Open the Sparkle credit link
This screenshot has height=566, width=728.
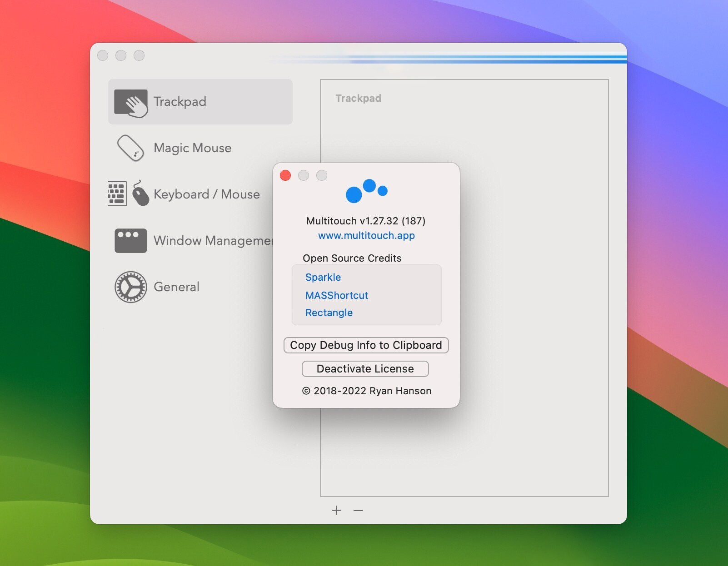coord(323,277)
